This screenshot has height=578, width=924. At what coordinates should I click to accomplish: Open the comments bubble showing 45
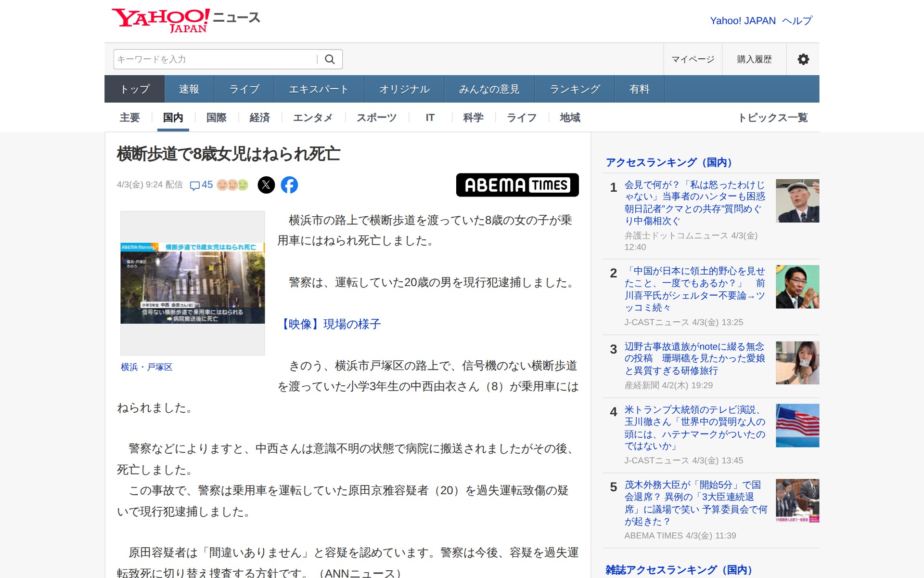click(x=201, y=185)
